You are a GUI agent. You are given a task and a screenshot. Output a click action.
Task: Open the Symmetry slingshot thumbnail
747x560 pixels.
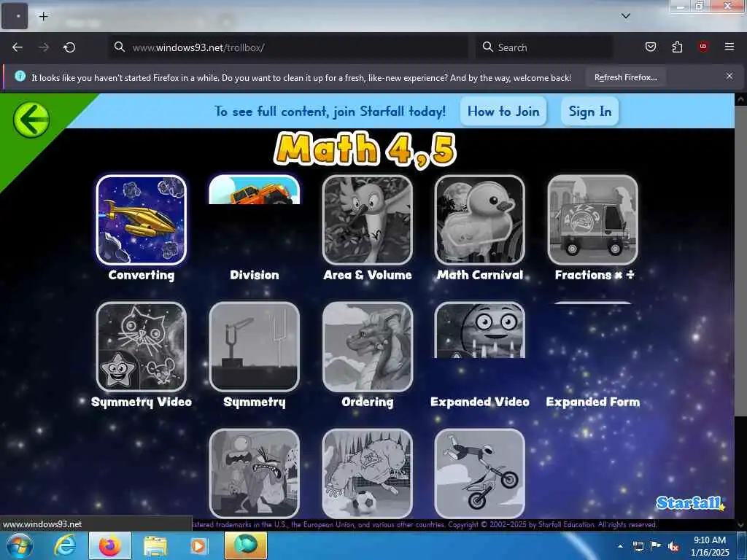click(x=255, y=346)
